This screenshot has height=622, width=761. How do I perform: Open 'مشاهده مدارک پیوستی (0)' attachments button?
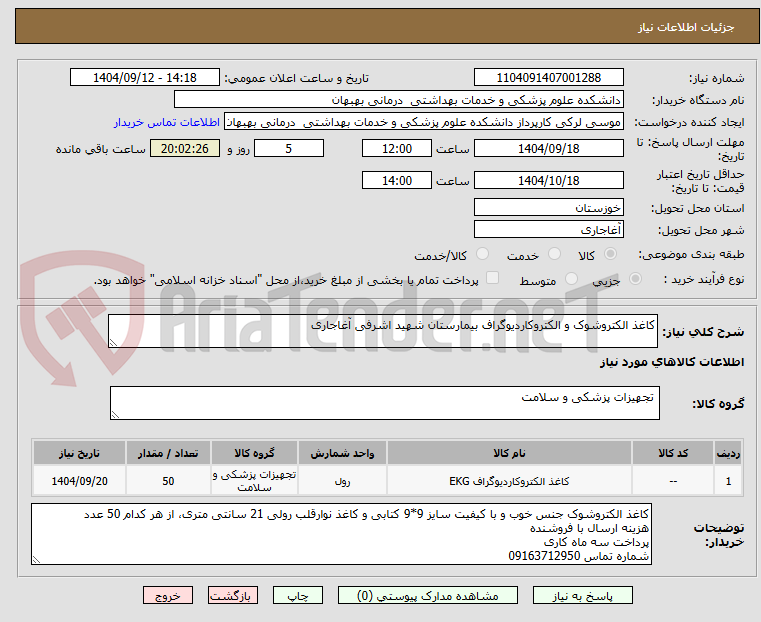pos(428,595)
